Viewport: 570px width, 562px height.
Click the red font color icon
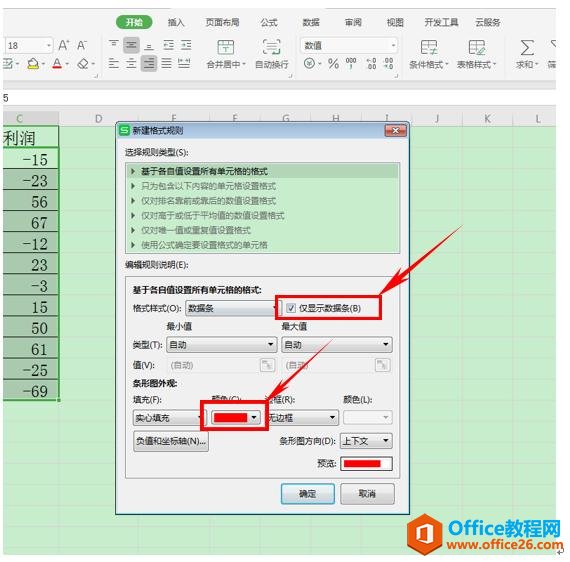(57, 64)
